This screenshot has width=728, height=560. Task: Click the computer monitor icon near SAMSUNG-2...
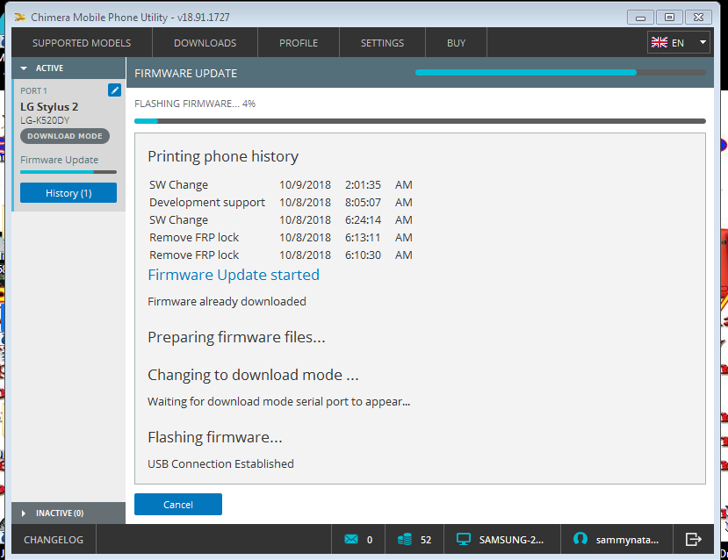tap(464, 539)
